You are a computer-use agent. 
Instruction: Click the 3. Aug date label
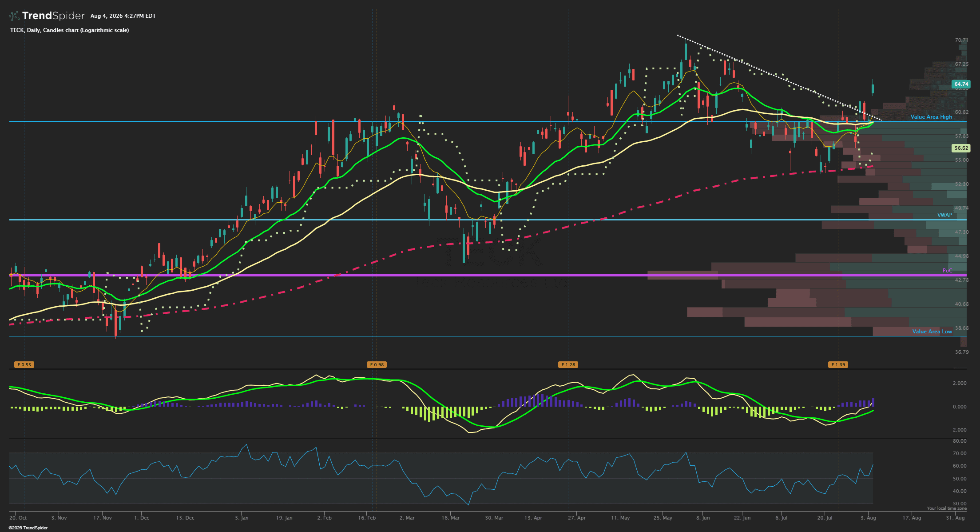[x=868, y=518]
